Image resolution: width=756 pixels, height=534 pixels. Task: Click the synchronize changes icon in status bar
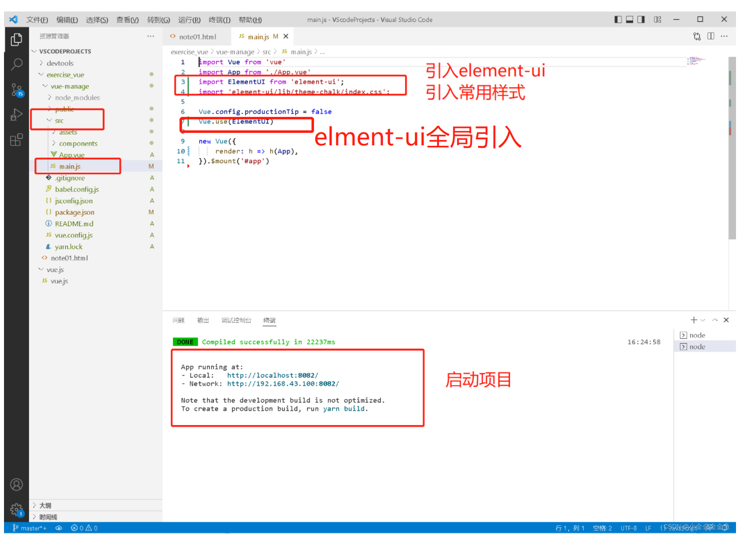pos(58,528)
